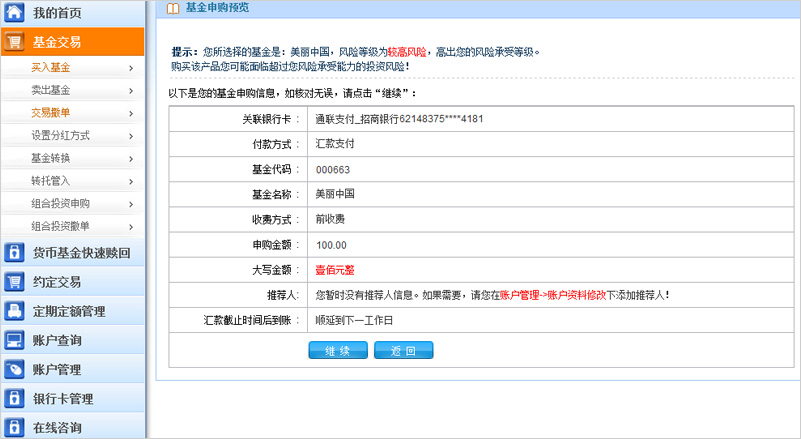Click the monitor icon beside 定期定额管理
This screenshot has height=439, width=801.
pos(15,311)
